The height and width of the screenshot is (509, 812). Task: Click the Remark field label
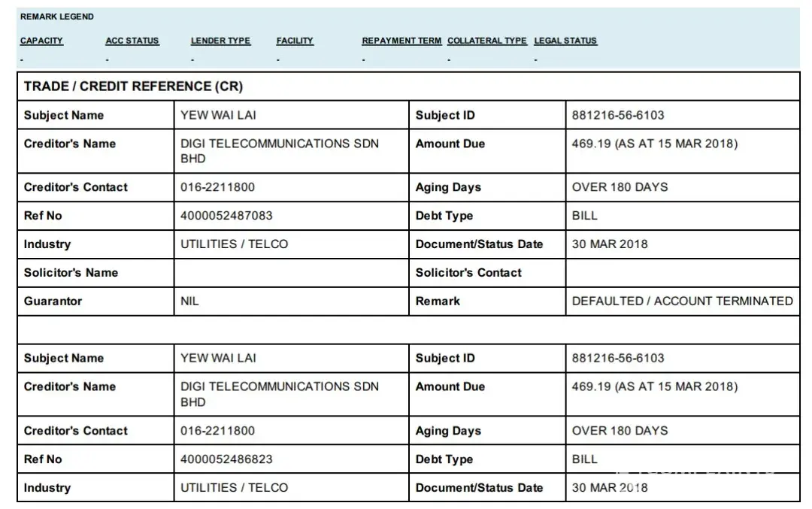tap(438, 301)
